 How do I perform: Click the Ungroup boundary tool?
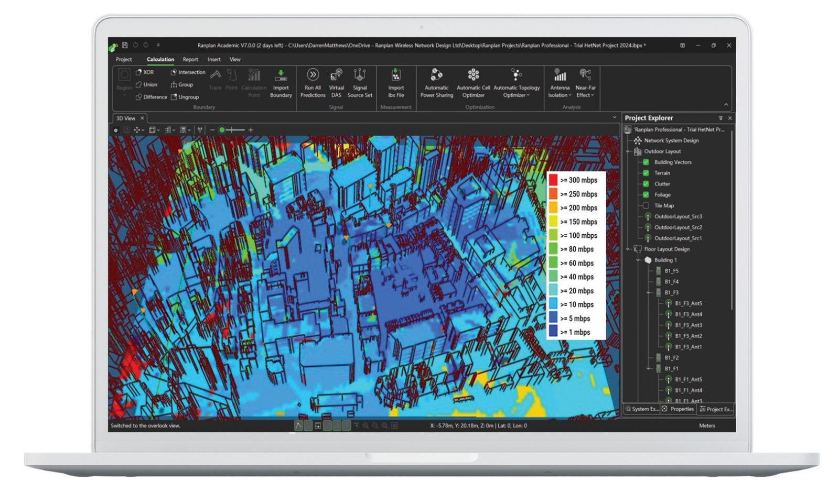[x=185, y=97]
